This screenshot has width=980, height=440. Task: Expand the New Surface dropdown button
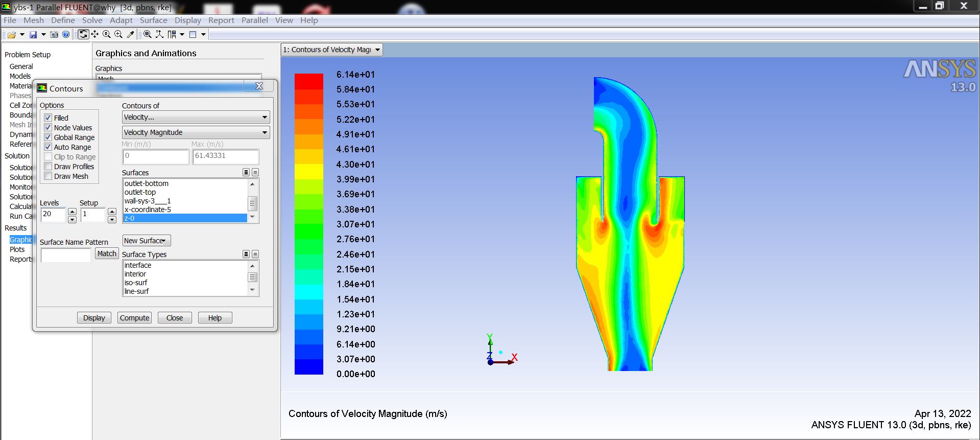coord(147,241)
